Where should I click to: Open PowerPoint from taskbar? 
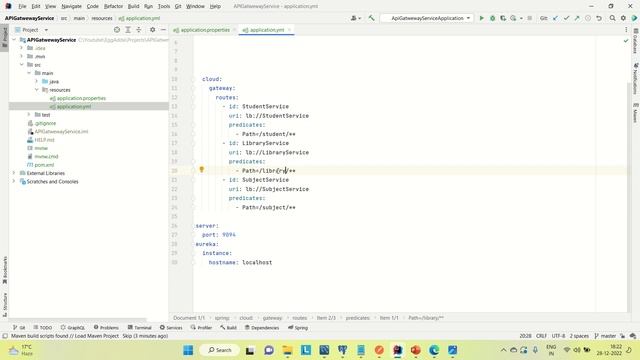click(416, 350)
